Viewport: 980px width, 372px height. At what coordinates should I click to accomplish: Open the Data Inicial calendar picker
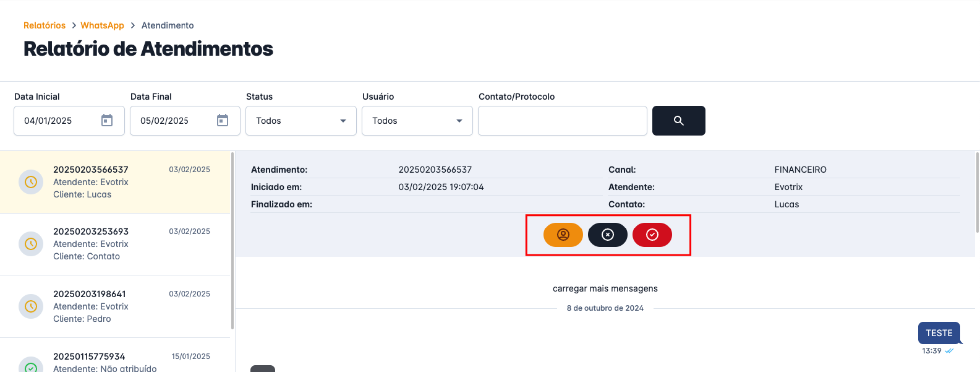click(107, 121)
